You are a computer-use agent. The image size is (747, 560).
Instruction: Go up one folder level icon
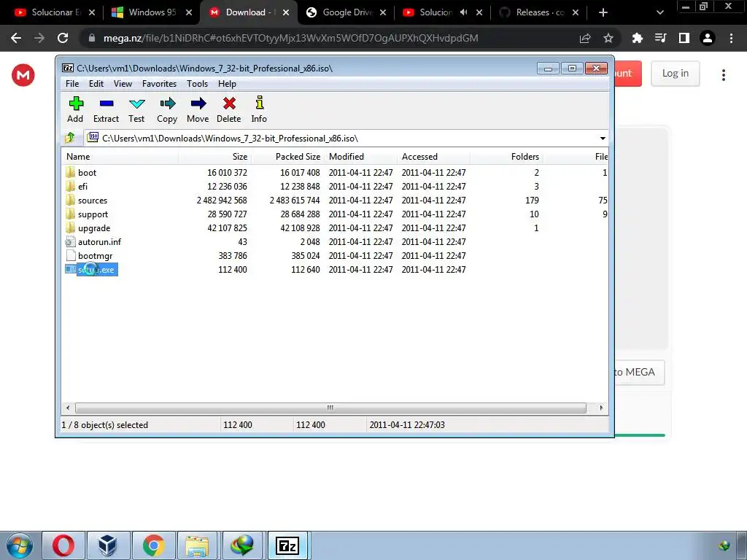(x=70, y=138)
